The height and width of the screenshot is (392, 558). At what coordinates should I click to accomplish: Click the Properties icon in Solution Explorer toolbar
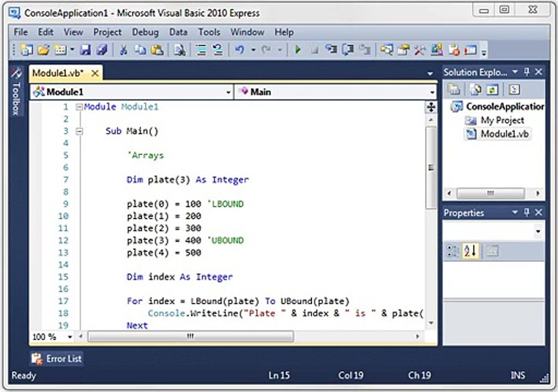tap(454, 89)
